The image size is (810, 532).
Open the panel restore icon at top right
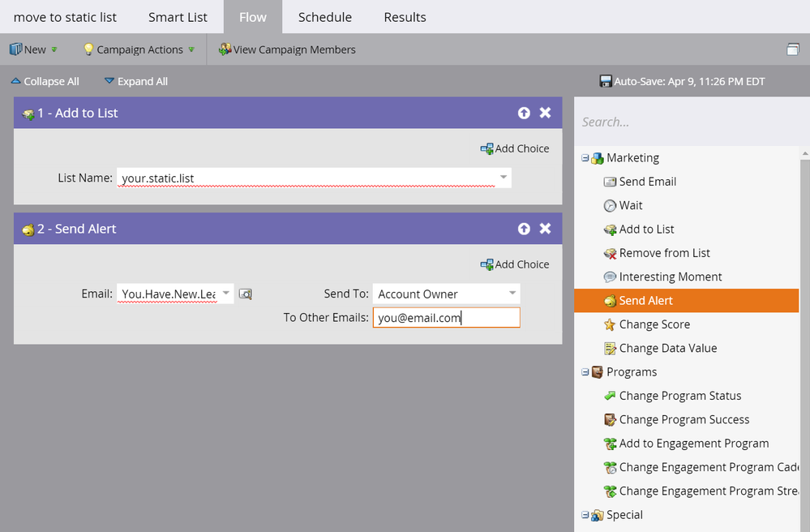click(x=792, y=49)
